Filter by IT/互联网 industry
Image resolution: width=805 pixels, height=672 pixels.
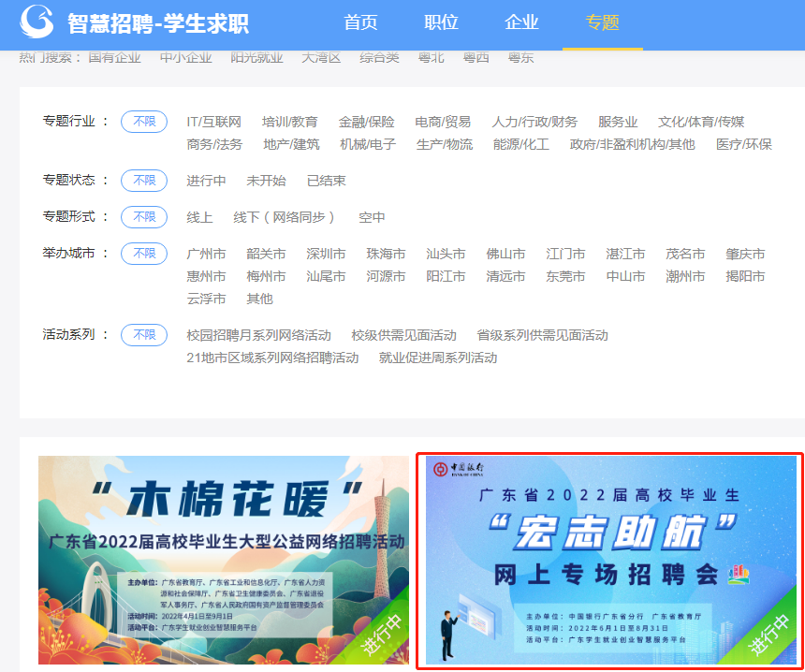coord(213,122)
